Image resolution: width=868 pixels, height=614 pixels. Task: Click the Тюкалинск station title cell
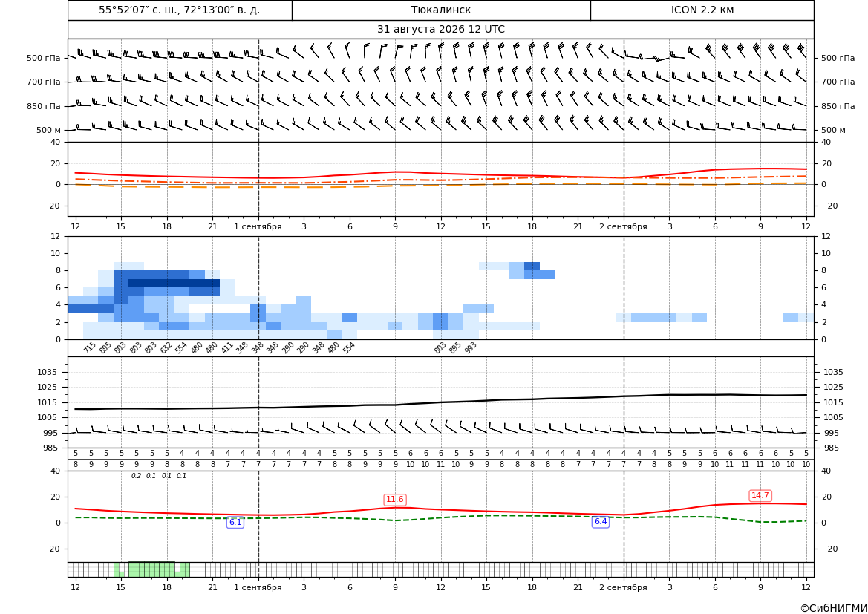[441, 10]
